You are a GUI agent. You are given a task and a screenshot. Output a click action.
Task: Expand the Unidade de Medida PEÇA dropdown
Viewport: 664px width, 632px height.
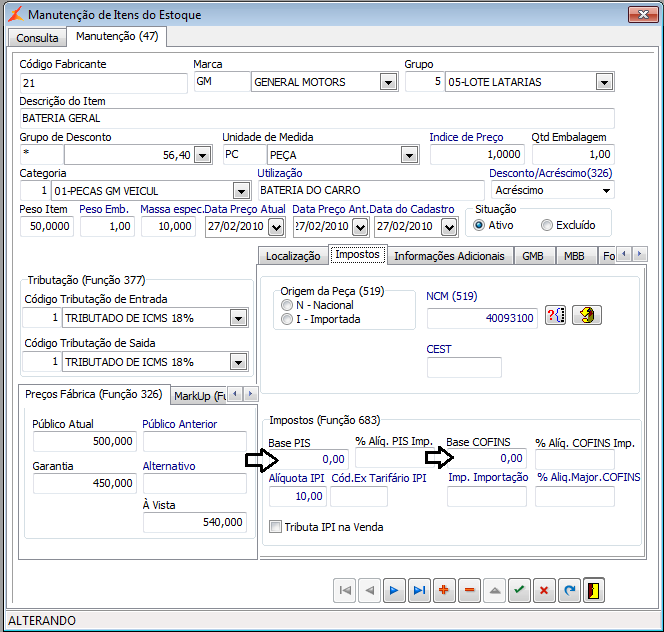point(408,155)
